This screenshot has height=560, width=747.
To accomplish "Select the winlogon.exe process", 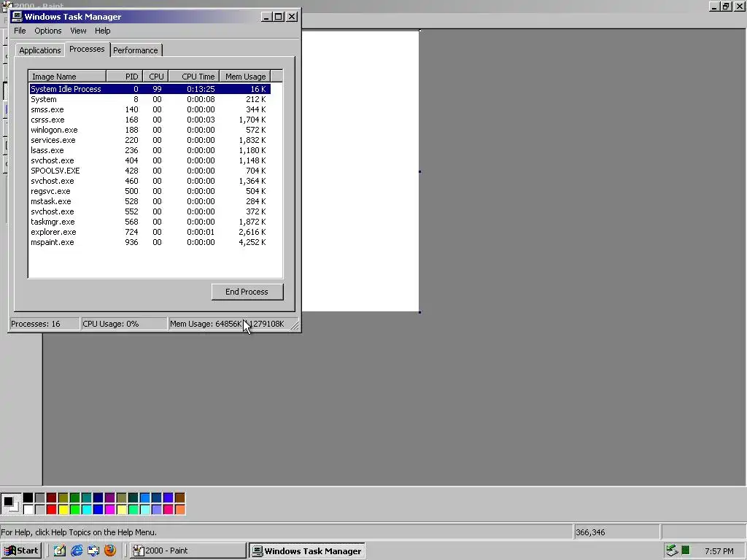I will (x=150, y=130).
